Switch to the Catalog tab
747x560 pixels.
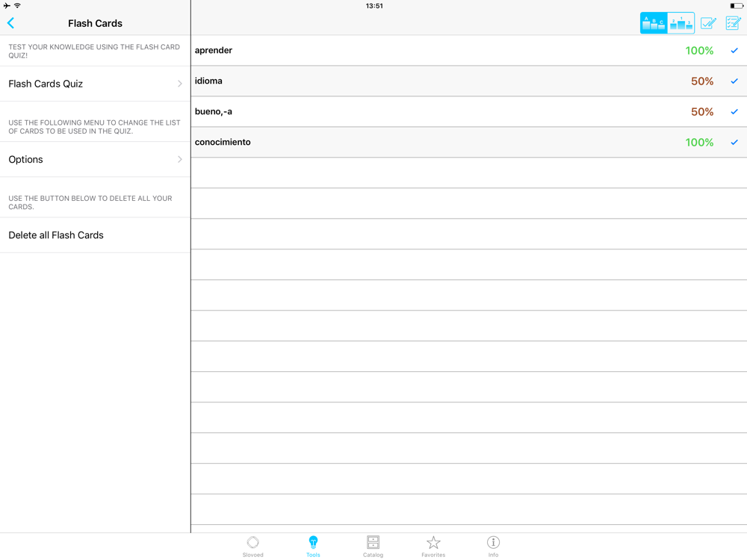coord(373,547)
